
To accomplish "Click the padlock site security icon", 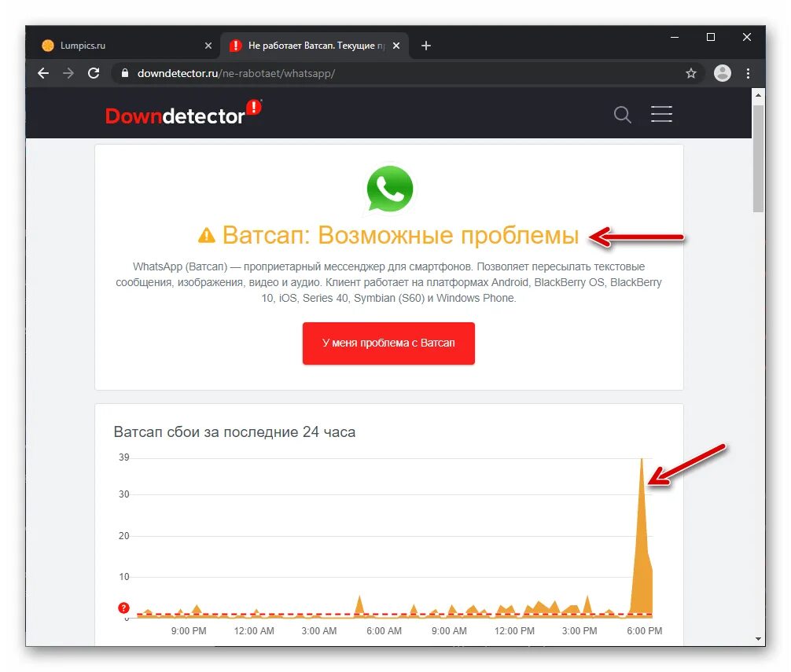I will coord(124,73).
